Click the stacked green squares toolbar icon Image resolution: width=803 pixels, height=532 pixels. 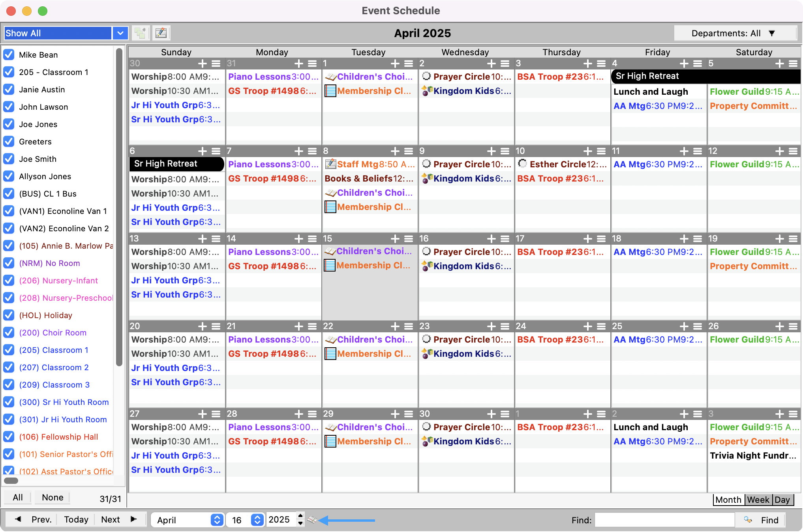(x=141, y=33)
